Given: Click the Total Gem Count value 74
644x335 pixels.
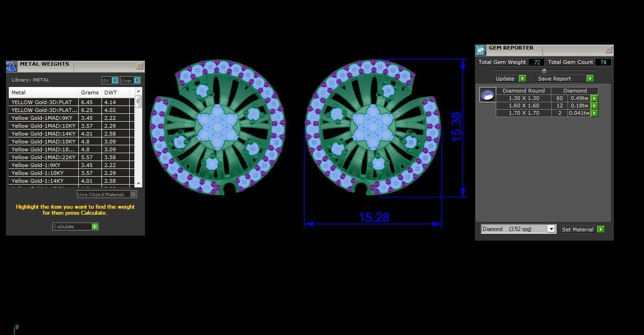Looking at the screenshot, I should (x=603, y=62).
